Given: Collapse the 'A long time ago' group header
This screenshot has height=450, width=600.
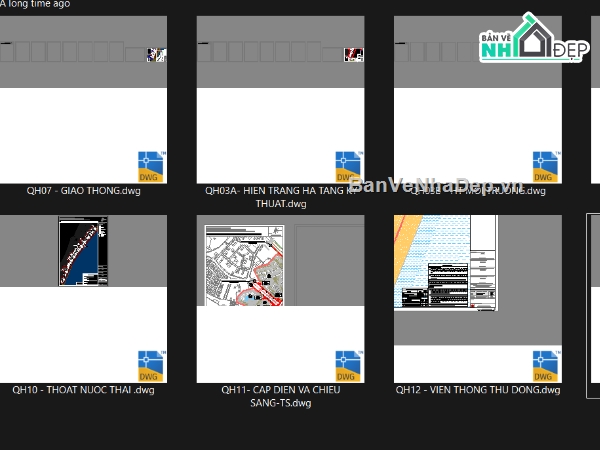Looking at the screenshot, I should [35, 4].
